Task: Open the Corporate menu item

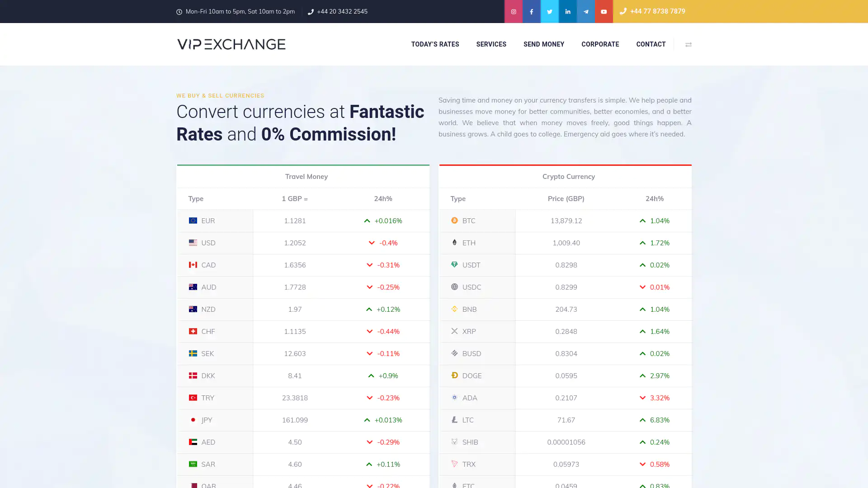Action: pos(600,44)
